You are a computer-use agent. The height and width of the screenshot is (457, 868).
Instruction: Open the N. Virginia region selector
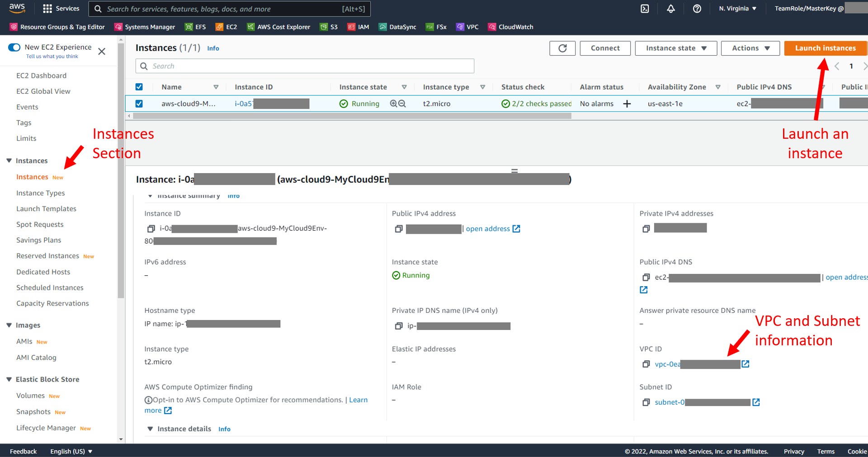point(738,9)
